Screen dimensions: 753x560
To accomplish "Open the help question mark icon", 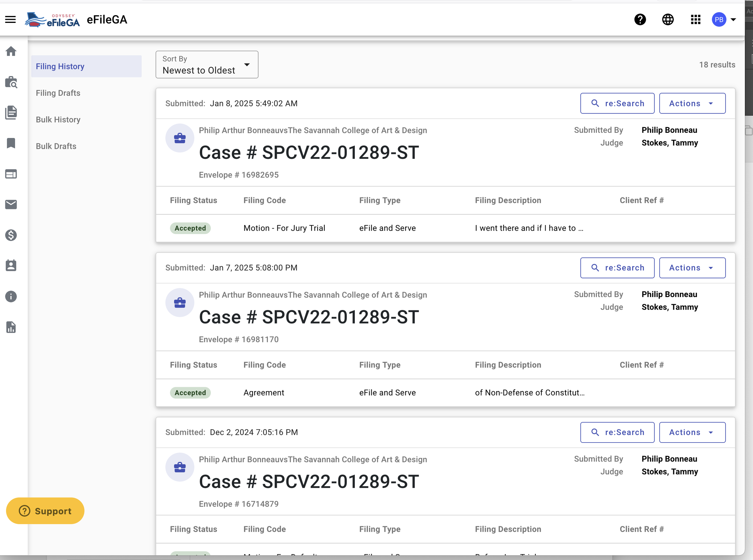I will pos(640,20).
